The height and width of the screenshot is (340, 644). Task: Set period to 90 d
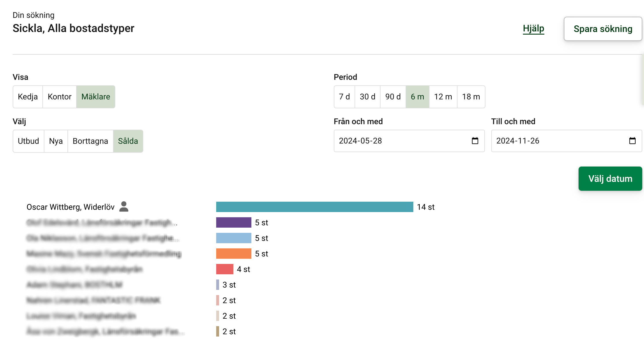pos(393,97)
